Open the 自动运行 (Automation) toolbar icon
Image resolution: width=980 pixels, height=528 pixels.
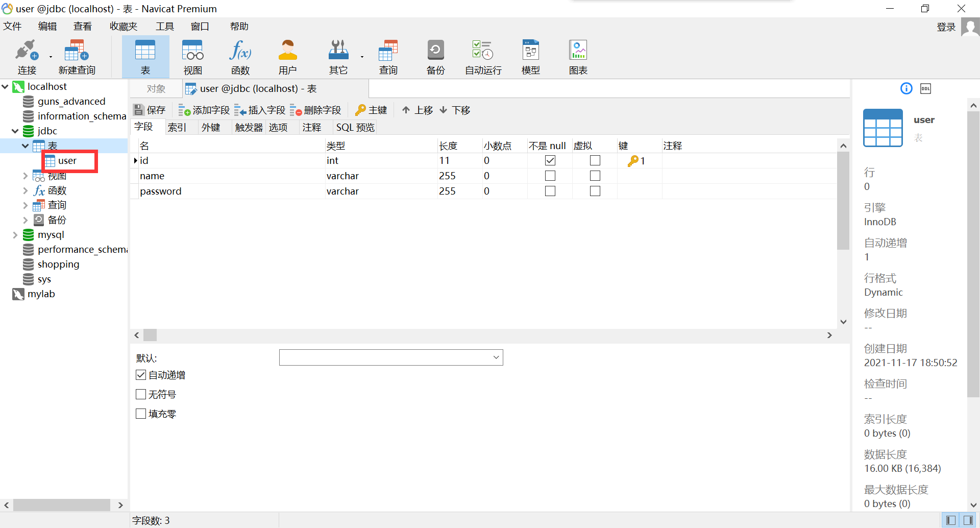(x=482, y=56)
